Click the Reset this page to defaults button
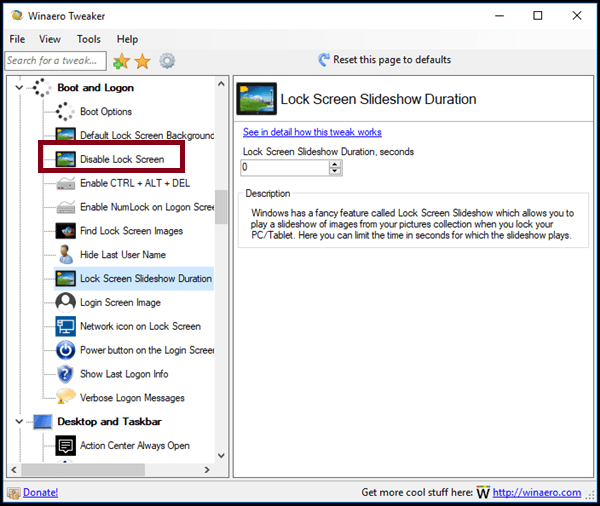Image resolution: width=600 pixels, height=506 pixels. (385, 60)
